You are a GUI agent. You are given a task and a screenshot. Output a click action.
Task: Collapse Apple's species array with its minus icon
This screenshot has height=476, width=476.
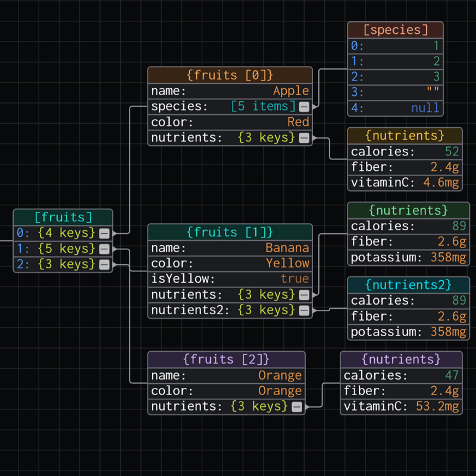coord(303,107)
